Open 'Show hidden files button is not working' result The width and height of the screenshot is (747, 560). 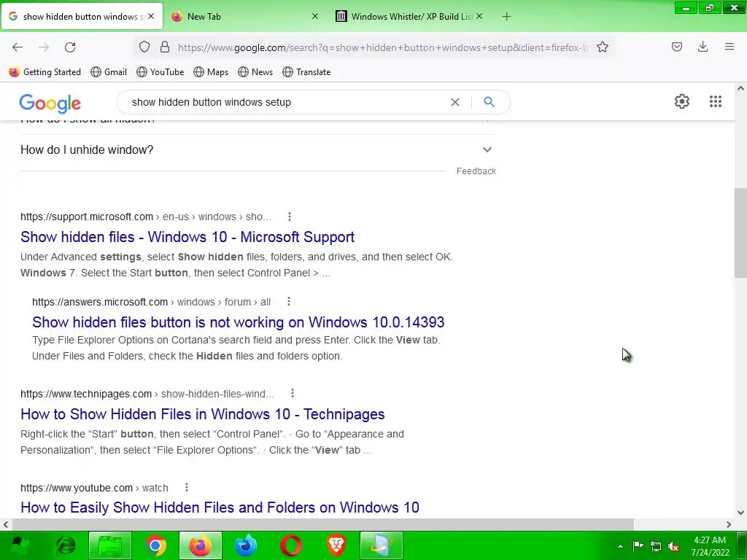[239, 322]
